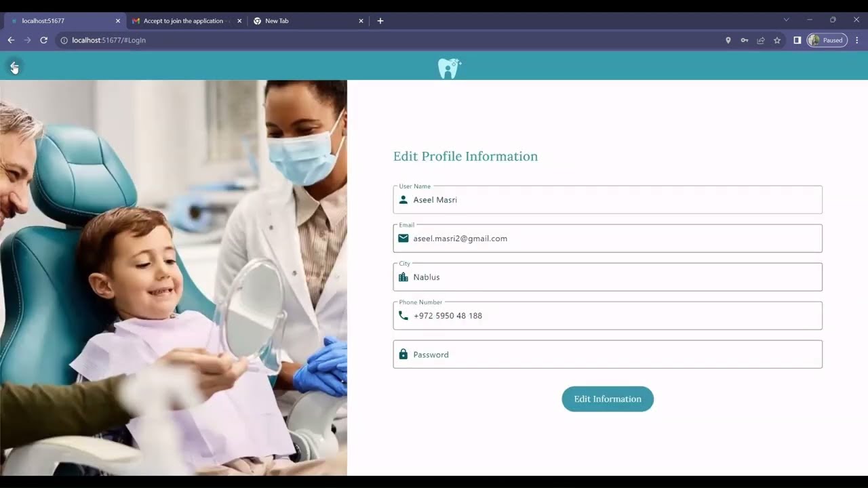Click the Email field aseel.masri2@gmail.com
The width and height of the screenshot is (868, 488).
pyautogui.click(x=608, y=239)
